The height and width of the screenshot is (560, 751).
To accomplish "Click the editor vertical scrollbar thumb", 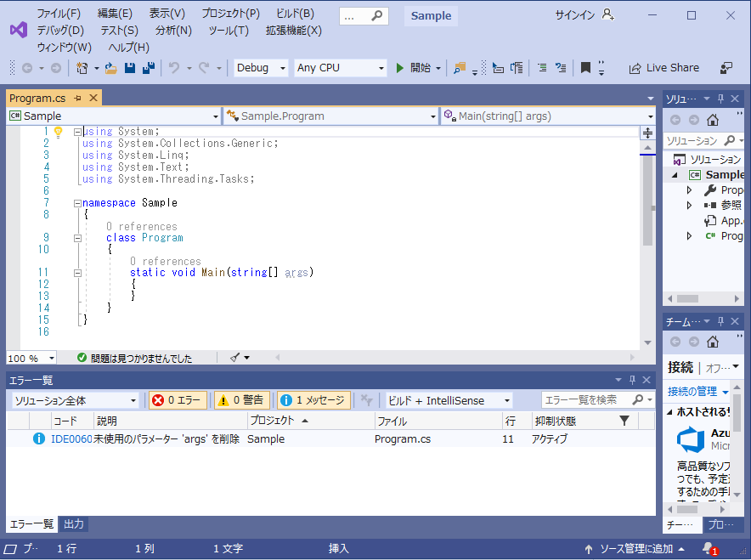I will coord(647,201).
